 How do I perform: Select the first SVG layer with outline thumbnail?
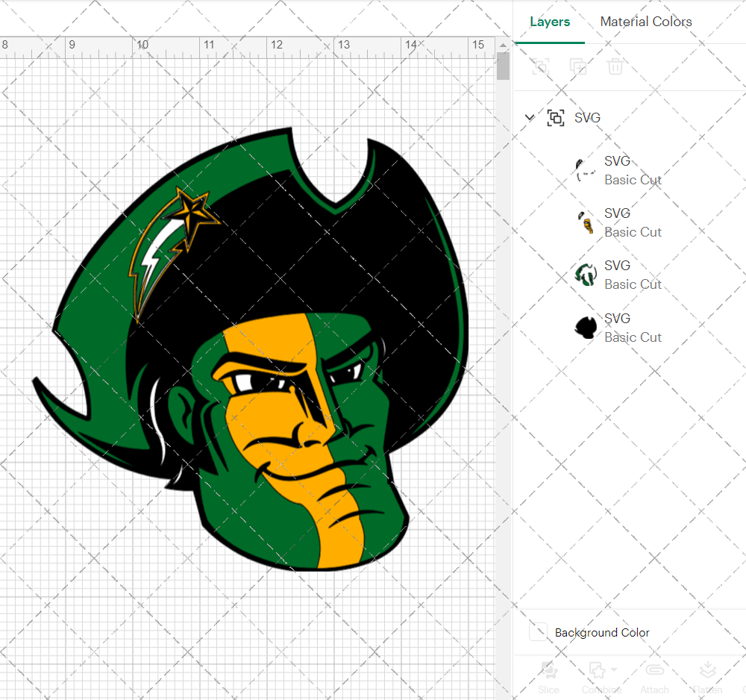630,170
